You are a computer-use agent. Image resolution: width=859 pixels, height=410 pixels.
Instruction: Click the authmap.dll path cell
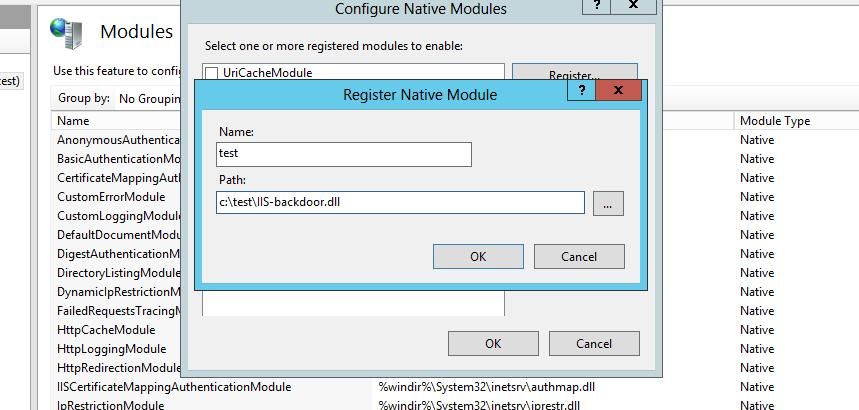tap(486, 387)
